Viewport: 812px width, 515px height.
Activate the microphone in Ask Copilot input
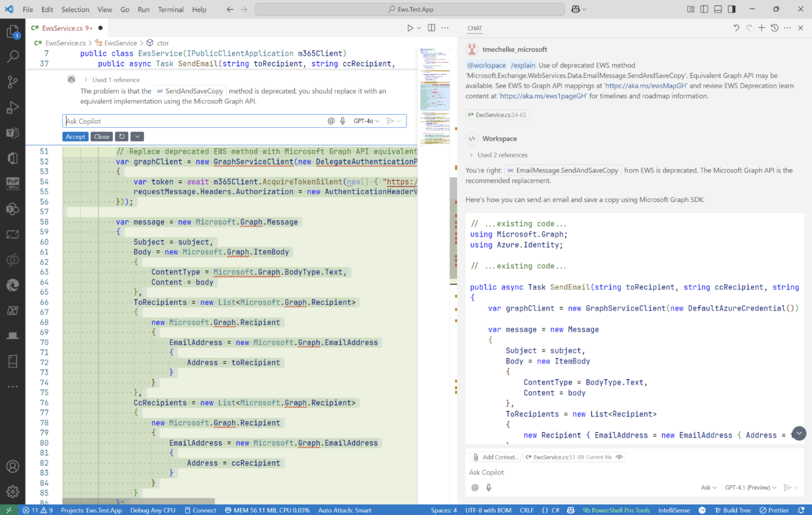[343, 120]
